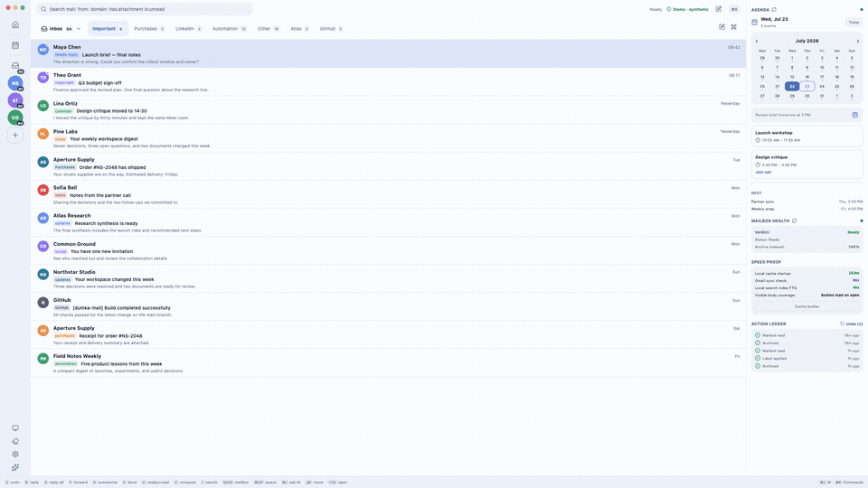Click Maya Chen's avatar
This screenshot has width=868, height=488.
(43, 50)
